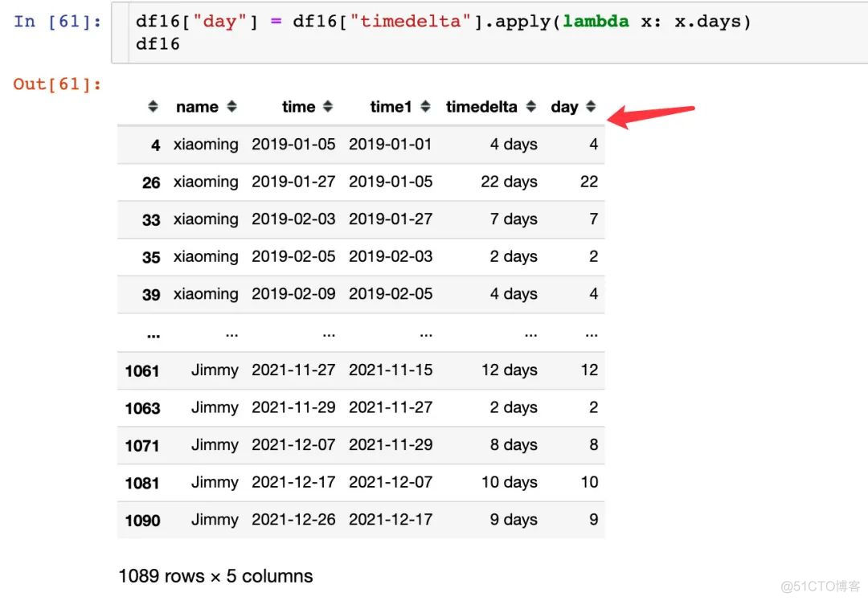Sort table by day column arrows
This screenshot has width=868, height=601.
point(591,106)
